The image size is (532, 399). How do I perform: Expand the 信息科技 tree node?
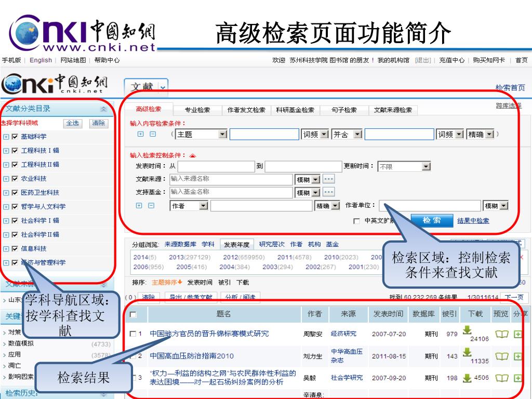(6, 249)
